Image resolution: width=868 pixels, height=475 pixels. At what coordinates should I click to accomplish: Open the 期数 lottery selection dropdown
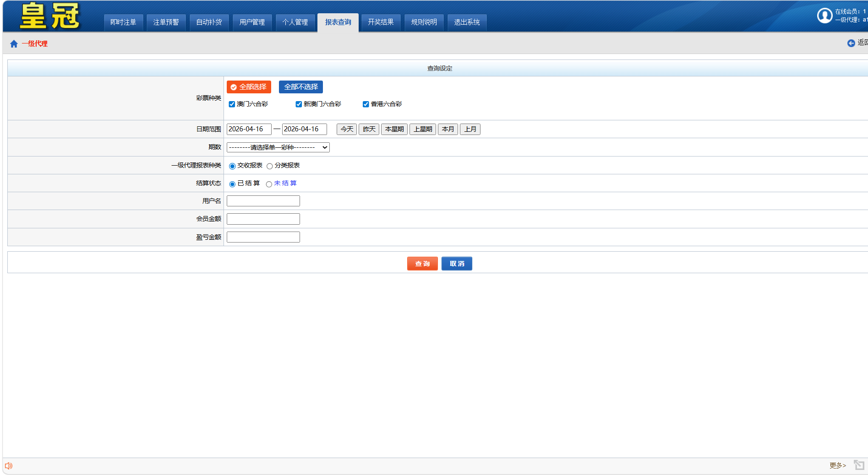tap(278, 147)
